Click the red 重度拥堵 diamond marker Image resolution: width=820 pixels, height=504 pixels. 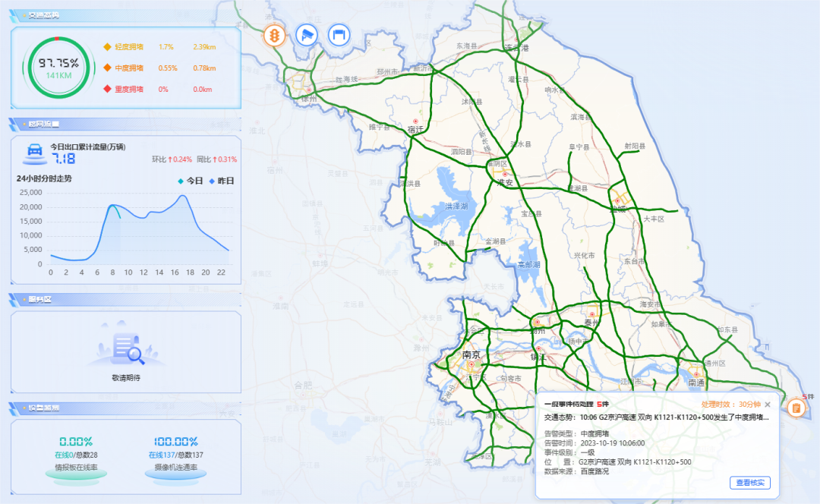pos(107,90)
